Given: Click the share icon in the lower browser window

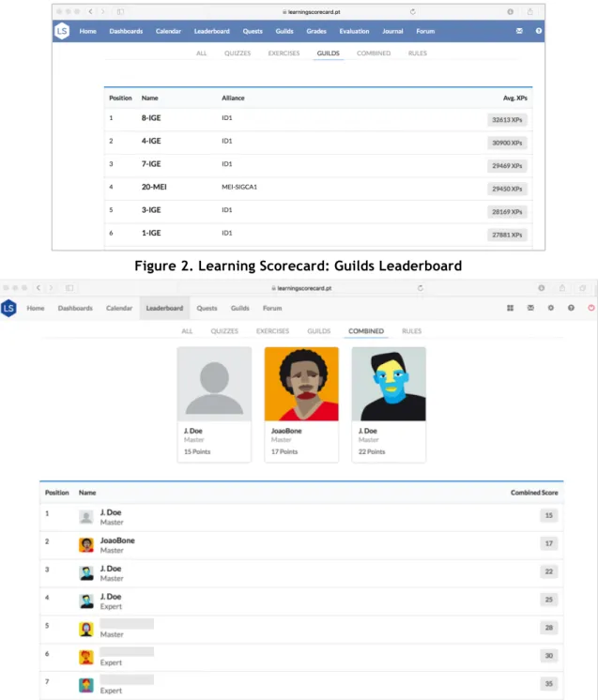Looking at the screenshot, I should [562, 288].
